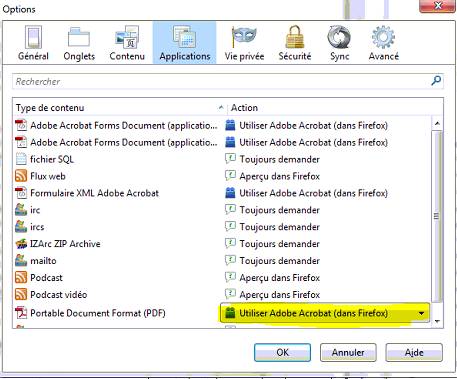Click Toujours demander action for mailto
Viewport: 457px width, 379px height.
(x=279, y=261)
